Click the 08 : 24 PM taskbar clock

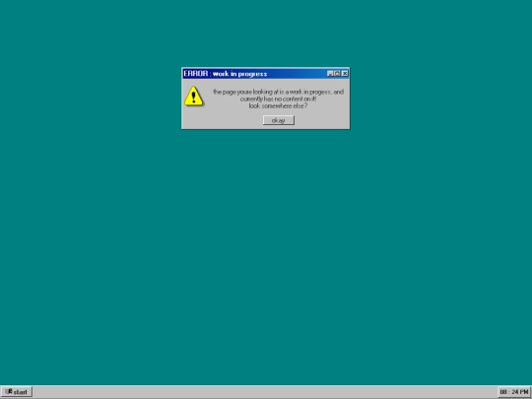[x=514, y=392]
